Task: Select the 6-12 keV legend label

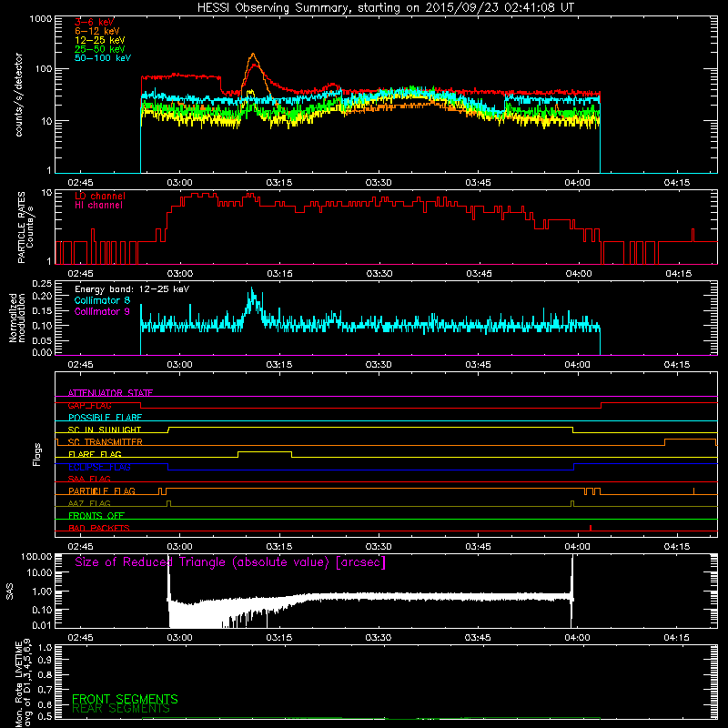Action: [97, 31]
